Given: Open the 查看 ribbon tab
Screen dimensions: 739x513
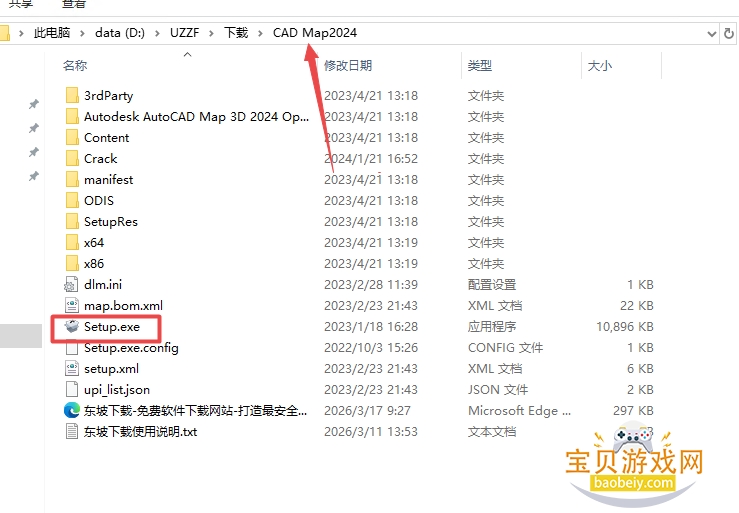Looking at the screenshot, I should pyautogui.click(x=74, y=4).
